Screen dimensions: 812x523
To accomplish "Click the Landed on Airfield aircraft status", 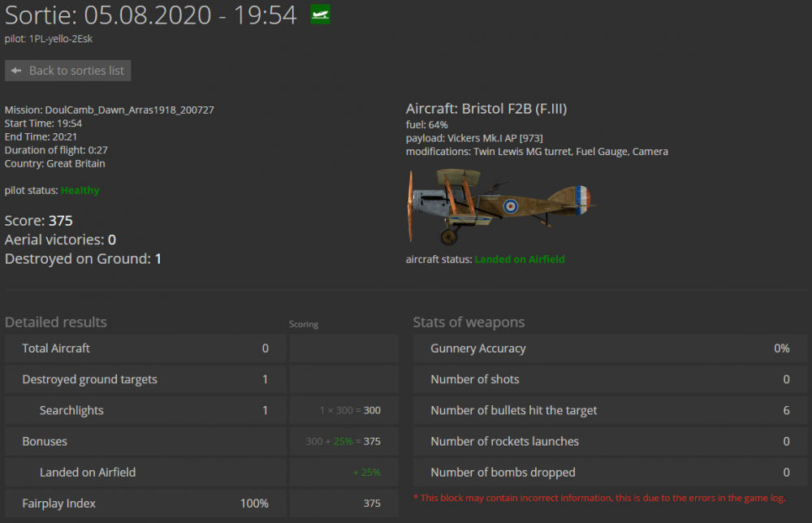I will [520, 259].
